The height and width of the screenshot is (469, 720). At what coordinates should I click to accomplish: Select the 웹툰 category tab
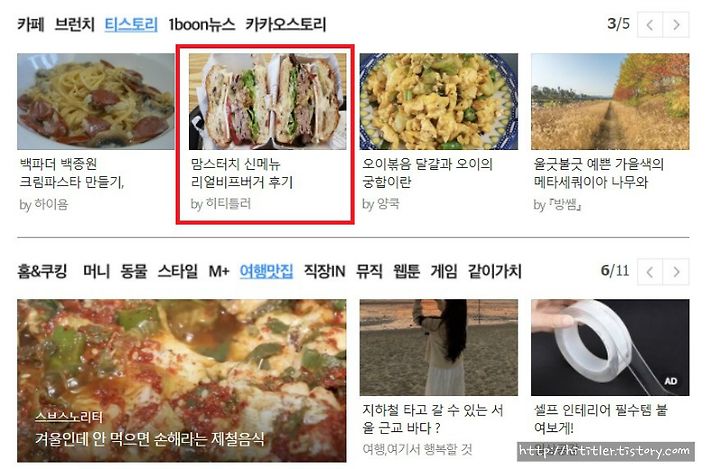pos(406,271)
